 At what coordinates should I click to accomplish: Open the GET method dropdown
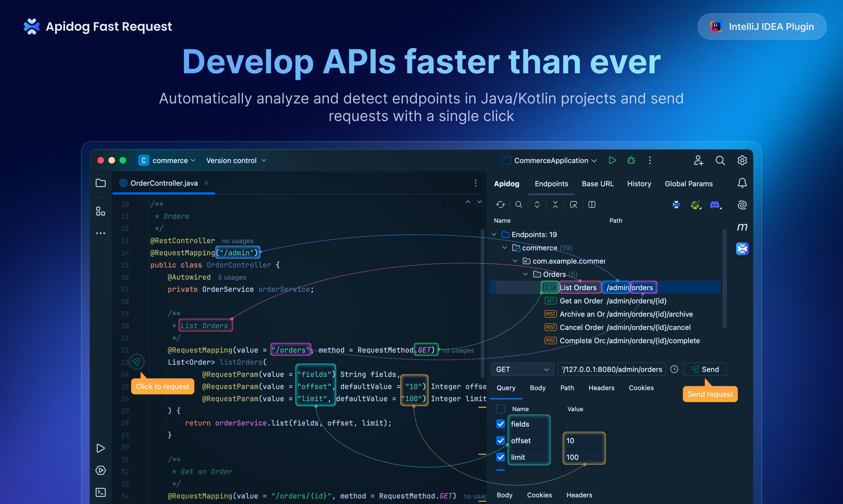pyautogui.click(x=522, y=369)
